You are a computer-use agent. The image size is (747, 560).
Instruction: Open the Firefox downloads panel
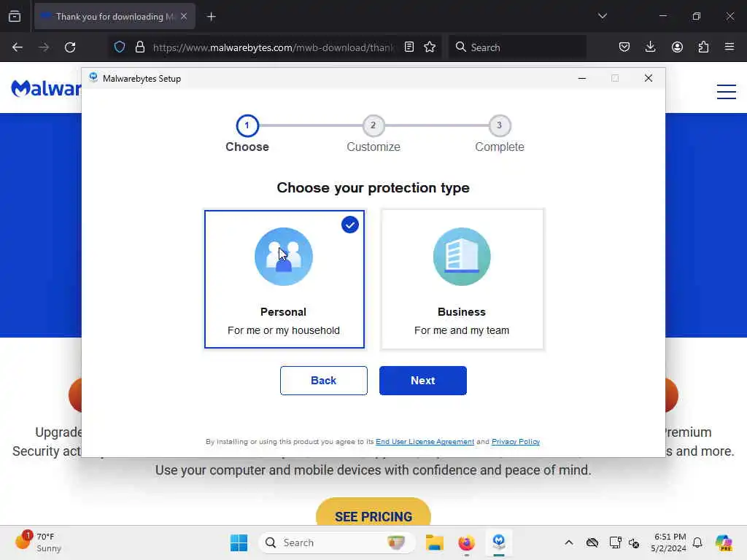[x=650, y=47]
